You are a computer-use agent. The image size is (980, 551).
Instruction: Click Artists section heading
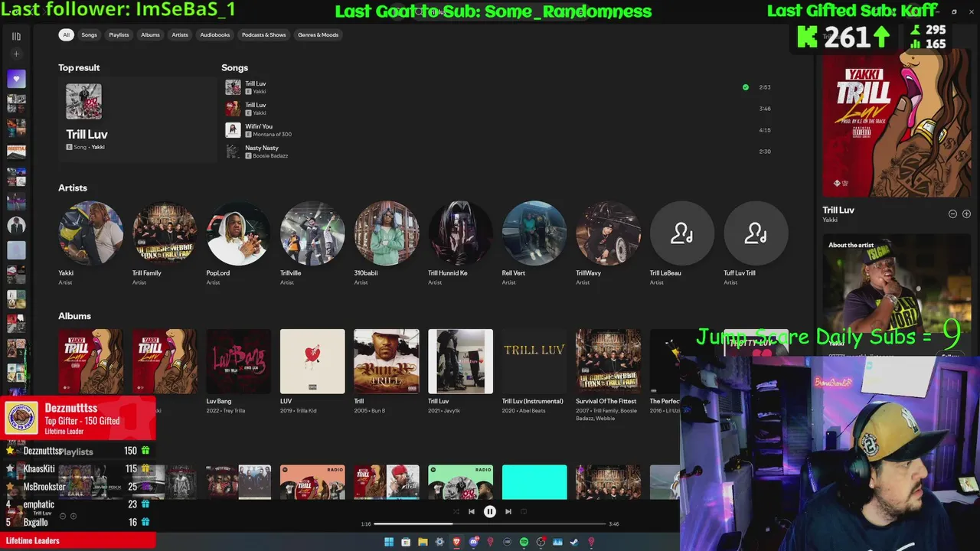73,187
